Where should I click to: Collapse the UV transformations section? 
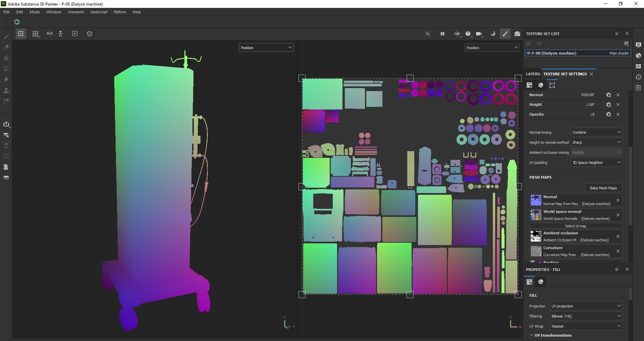(531, 335)
